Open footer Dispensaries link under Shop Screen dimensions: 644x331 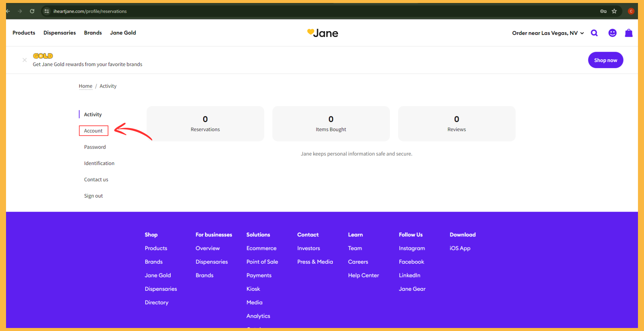click(161, 289)
